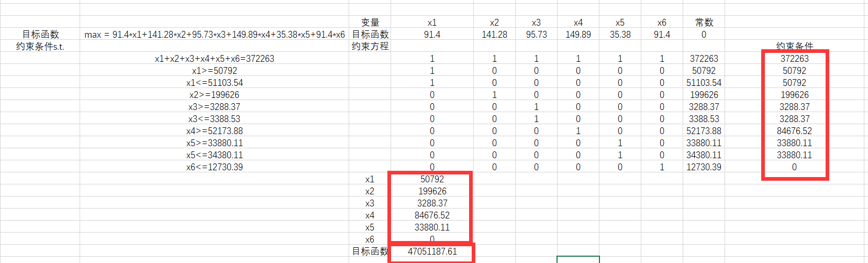Click the x3>=3288.37 constraint cell
The width and height of the screenshot is (868, 263).
215,107
